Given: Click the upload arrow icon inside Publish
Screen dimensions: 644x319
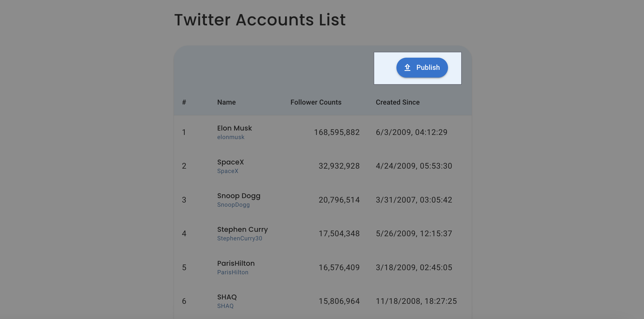Looking at the screenshot, I should click(407, 68).
